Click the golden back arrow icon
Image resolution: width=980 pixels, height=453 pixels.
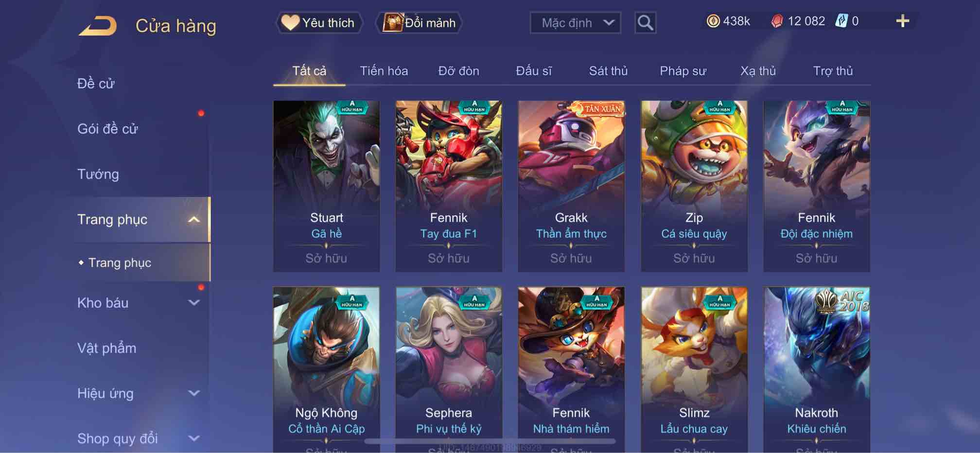(98, 26)
